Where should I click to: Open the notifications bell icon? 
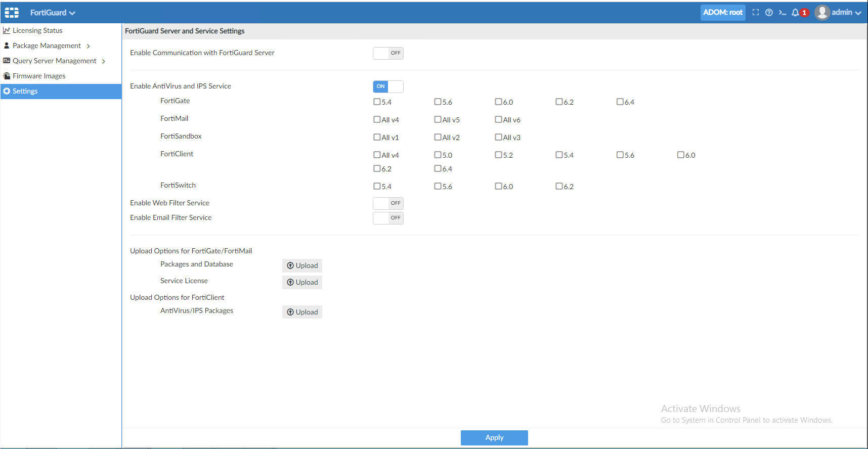click(x=795, y=13)
